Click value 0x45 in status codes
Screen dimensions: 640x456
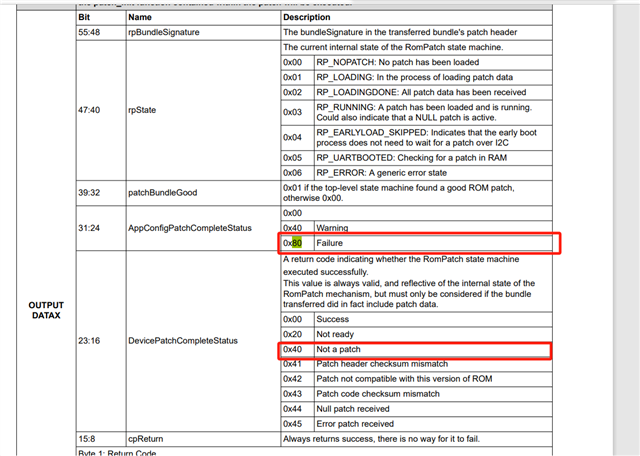tap(293, 424)
